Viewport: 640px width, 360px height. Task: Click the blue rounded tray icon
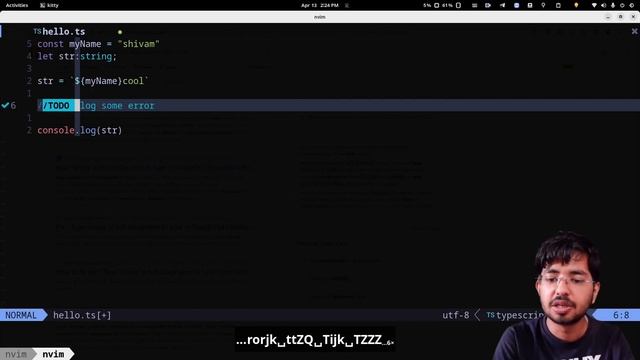516,5
